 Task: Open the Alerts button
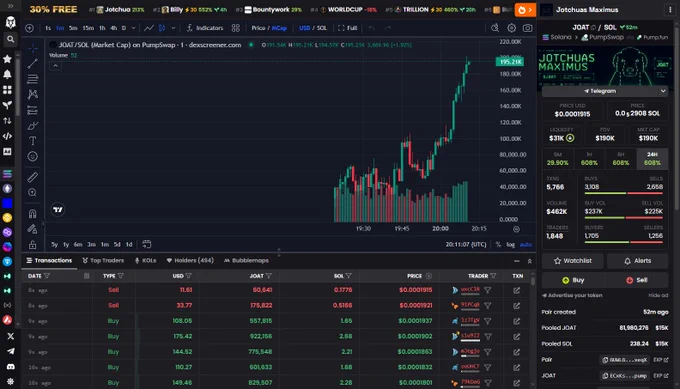[637, 261]
